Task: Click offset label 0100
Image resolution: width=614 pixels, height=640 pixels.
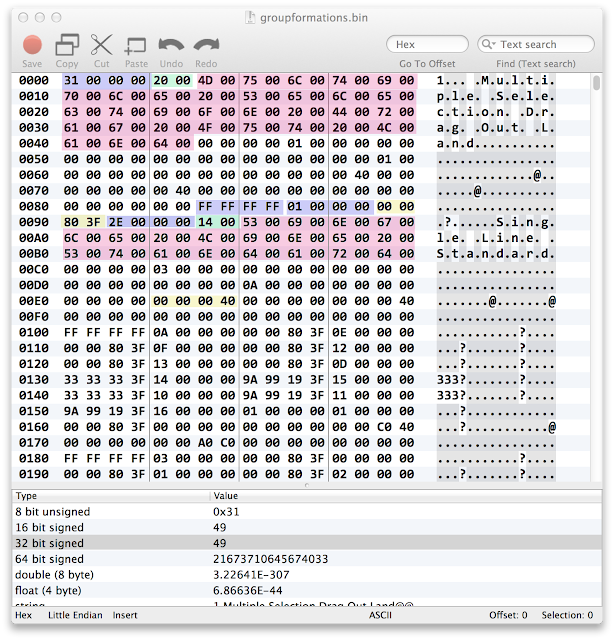Action: [x=33, y=333]
